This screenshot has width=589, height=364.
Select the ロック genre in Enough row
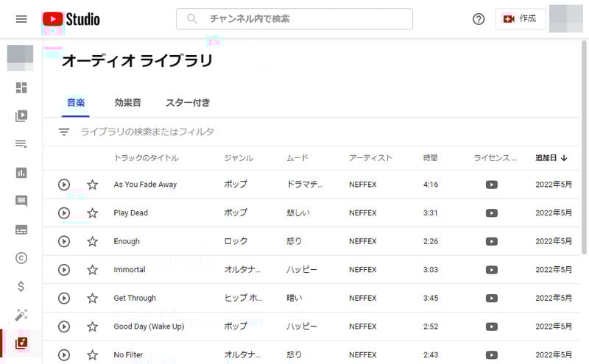click(236, 241)
